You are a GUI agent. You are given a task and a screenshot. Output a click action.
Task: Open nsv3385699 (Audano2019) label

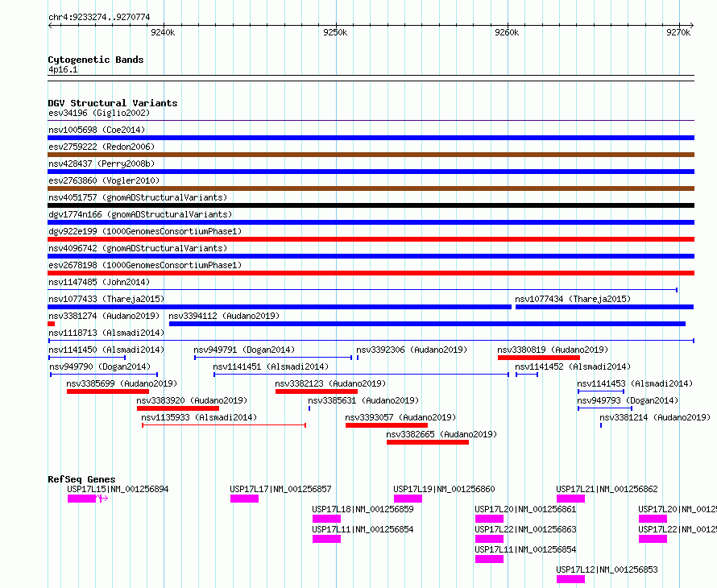122,383
